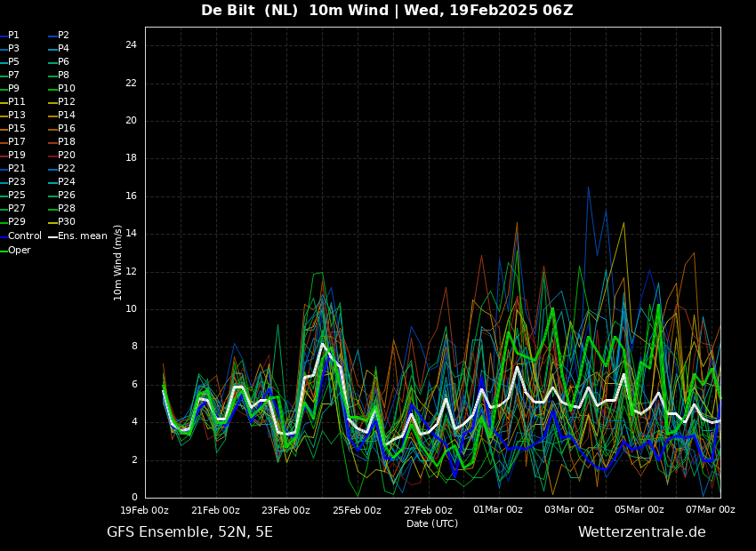Click the 05Mar 00z date label
Viewport: 756px width, 551px height.
(639, 510)
